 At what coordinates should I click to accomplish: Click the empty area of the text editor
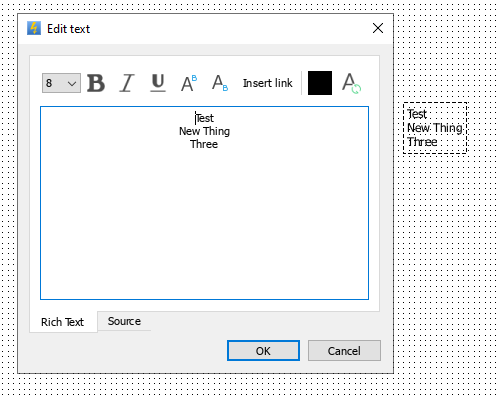coord(204,223)
